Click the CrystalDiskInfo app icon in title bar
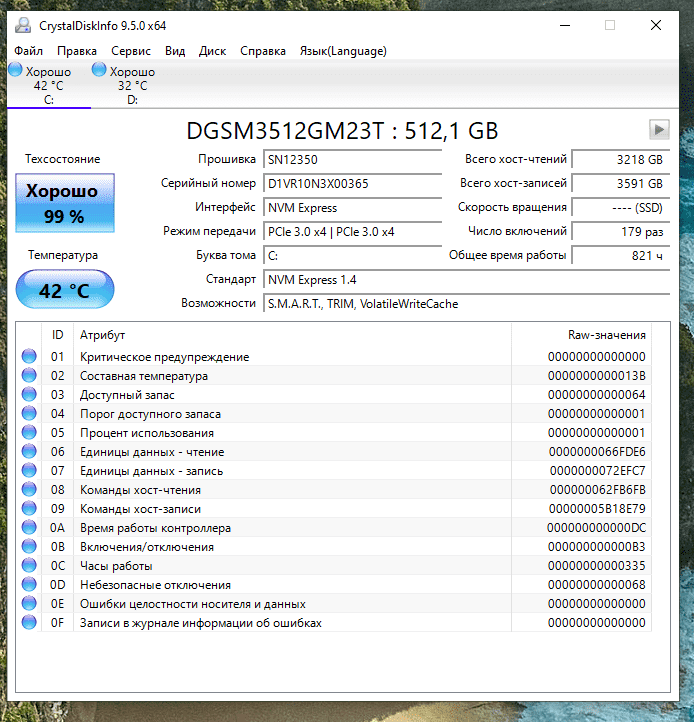The height and width of the screenshot is (722, 694). pyautogui.click(x=22, y=25)
